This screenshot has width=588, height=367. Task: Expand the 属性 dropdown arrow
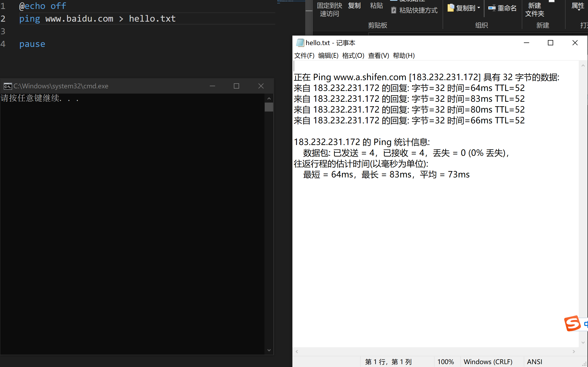point(579,10)
